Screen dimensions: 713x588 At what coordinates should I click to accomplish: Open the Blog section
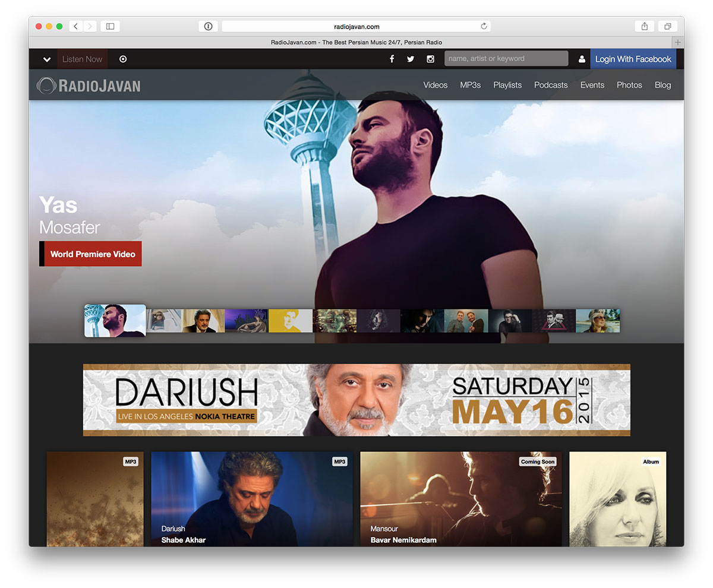(663, 85)
